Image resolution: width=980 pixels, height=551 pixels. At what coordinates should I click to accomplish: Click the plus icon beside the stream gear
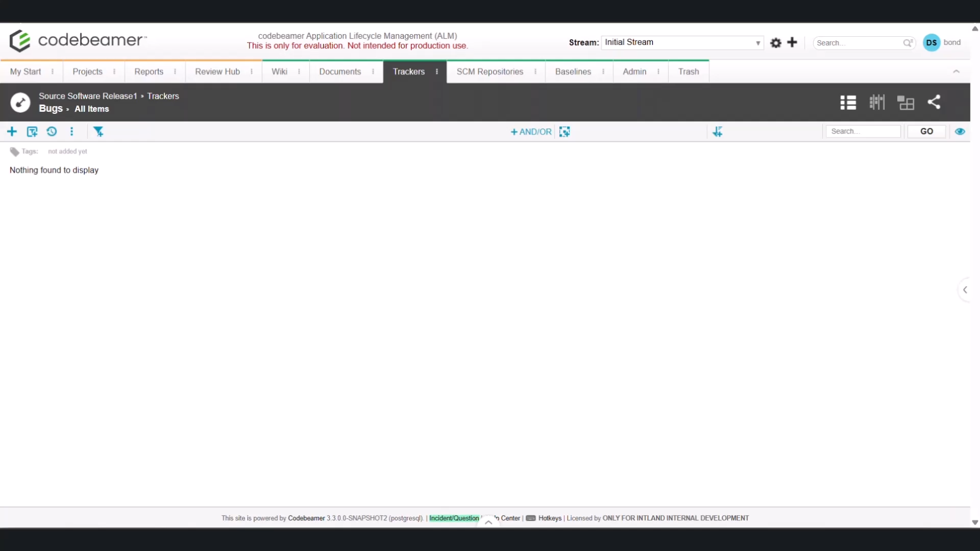click(792, 42)
